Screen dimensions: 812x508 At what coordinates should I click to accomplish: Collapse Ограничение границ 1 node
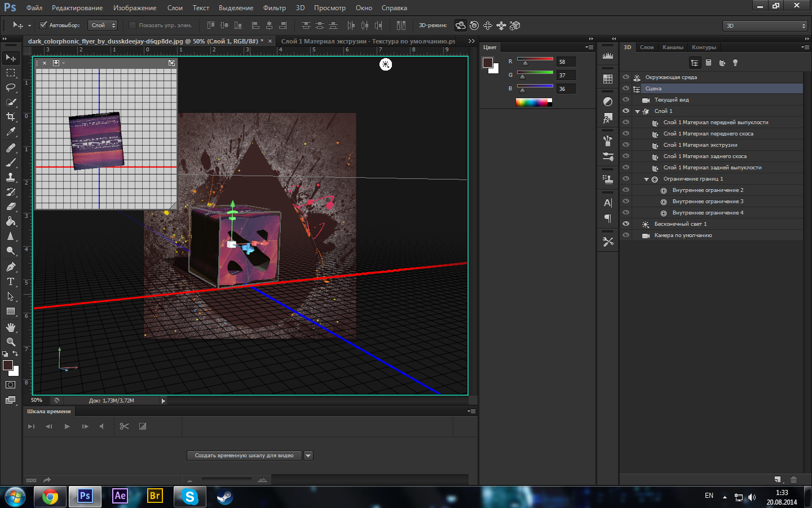coord(647,179)
